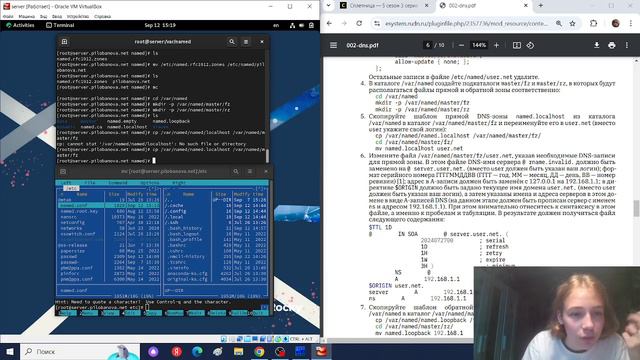Open hamburger menu of mc terminal
This screenshot has width=640, height=360.
pyautogui.click(x=250, y=171)
